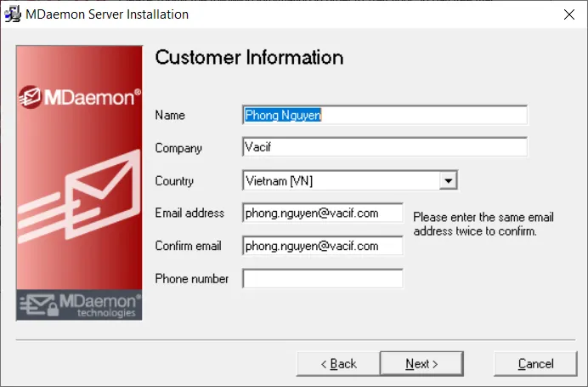Click the Confirm email input box
The image size is (588, 387).
(x=322, y=246)
